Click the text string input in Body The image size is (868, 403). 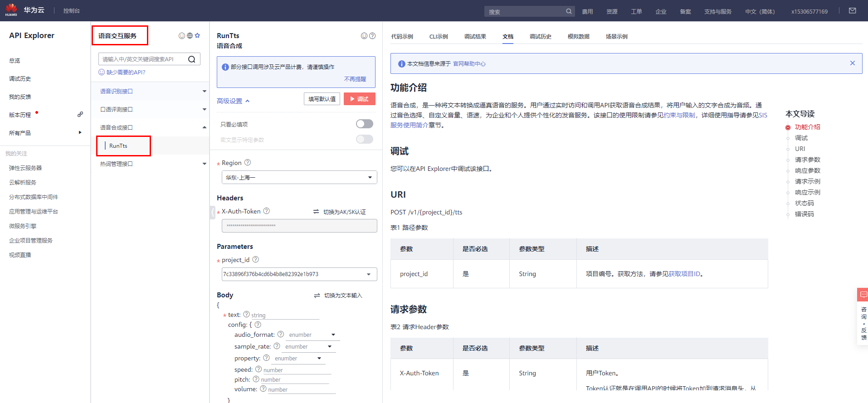click(285, 315)
